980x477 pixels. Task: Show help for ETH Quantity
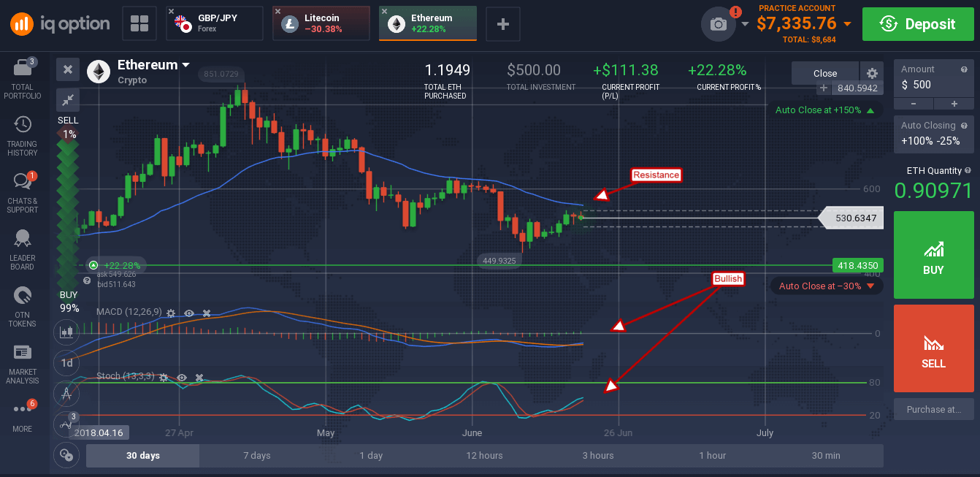tap(969, 171)
